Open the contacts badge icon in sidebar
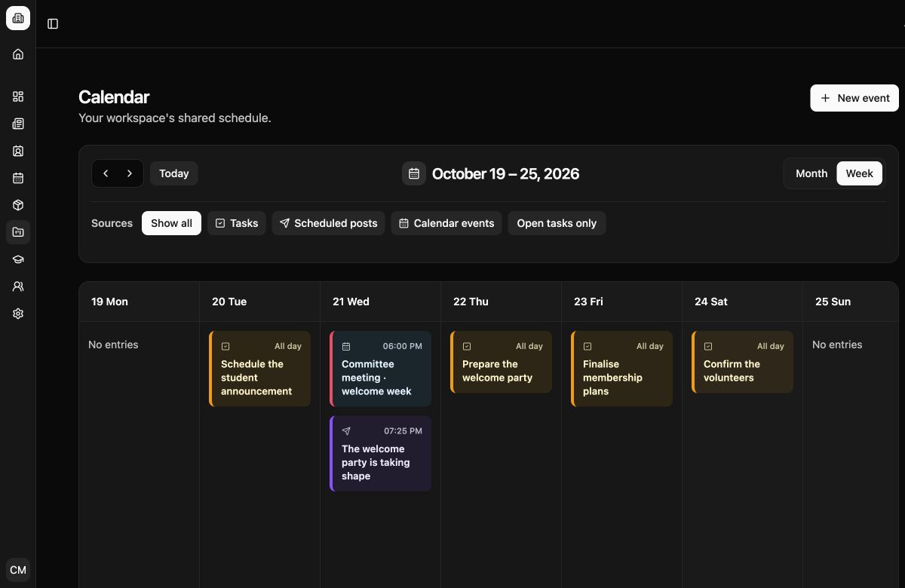This screenshot has height=588, width=905. [18, 151]
